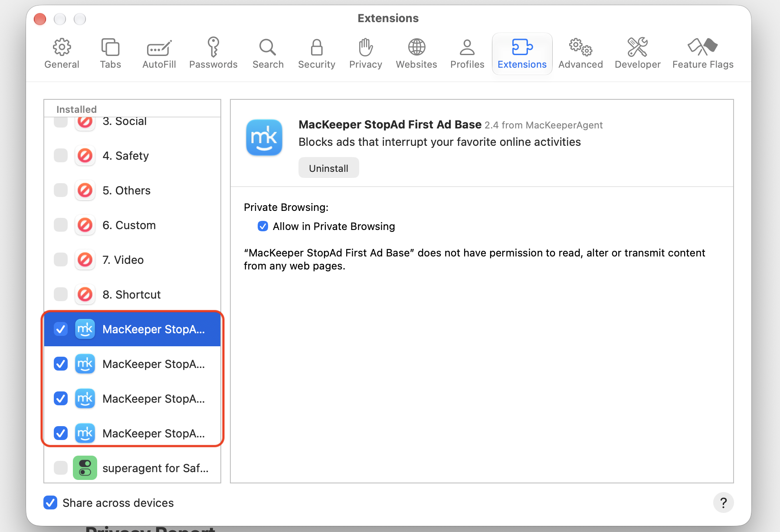Image resolution: width=780 pixels, height=532 pixels.
Task: Click the mk icon in highlighted MacKeeper row
Action: [85, 329]
